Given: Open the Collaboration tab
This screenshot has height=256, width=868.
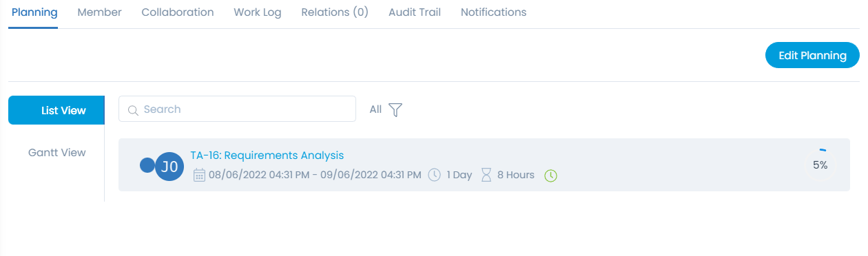Looking at the screenshot, I should (178, 12).
